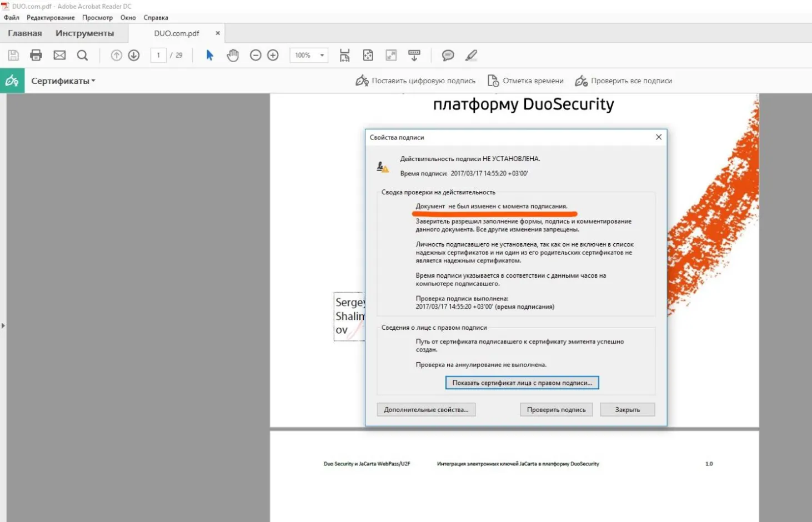Open the read mode download-arrow icon
The height and width of the screenshot is (522, 812).
pos(414,55)
